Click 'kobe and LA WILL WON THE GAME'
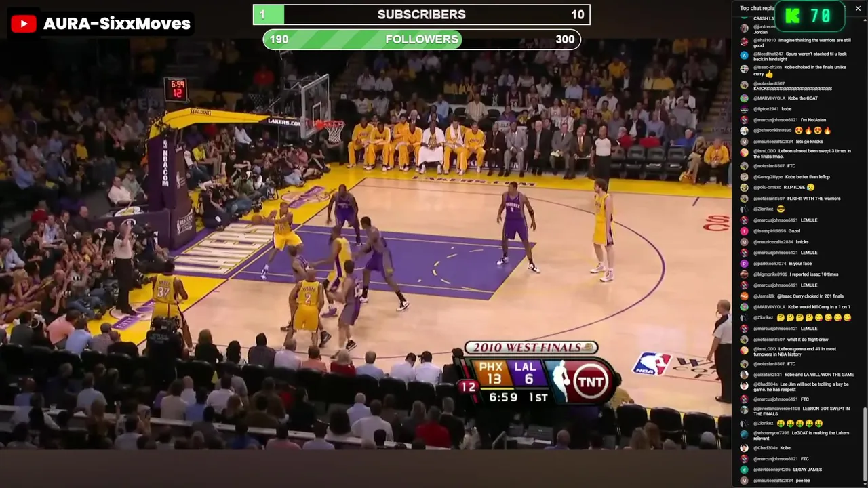The width and height of the screenshot is (868, 488). tap(821, 375)
